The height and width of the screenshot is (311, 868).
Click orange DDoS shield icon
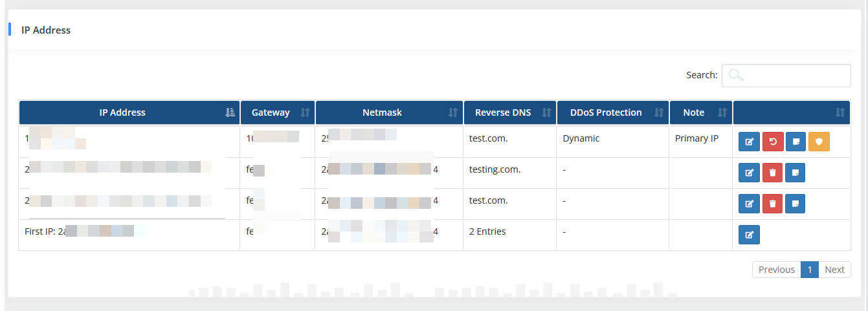click(819, 142)
